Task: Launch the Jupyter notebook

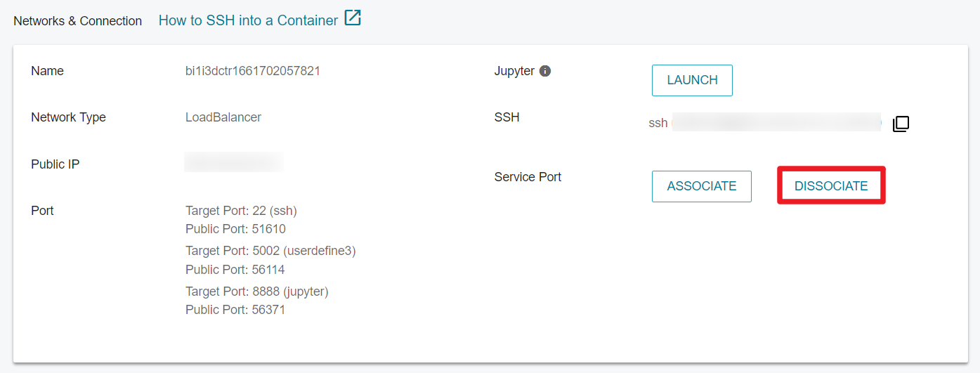Action: (692, 80)
